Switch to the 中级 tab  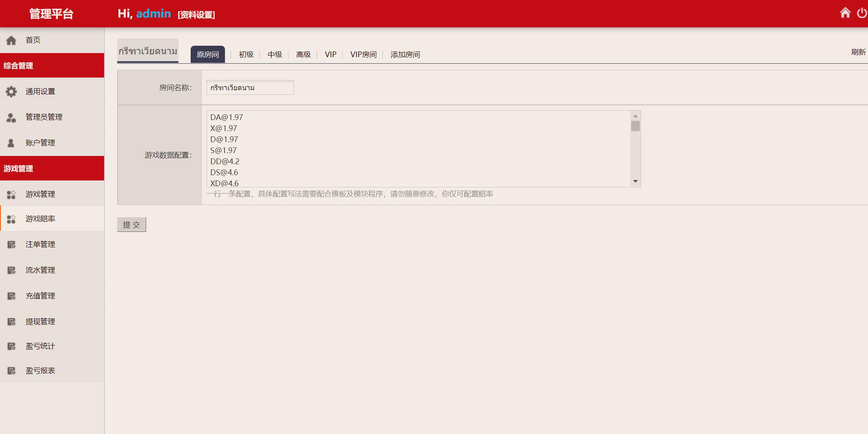point(275,54)
